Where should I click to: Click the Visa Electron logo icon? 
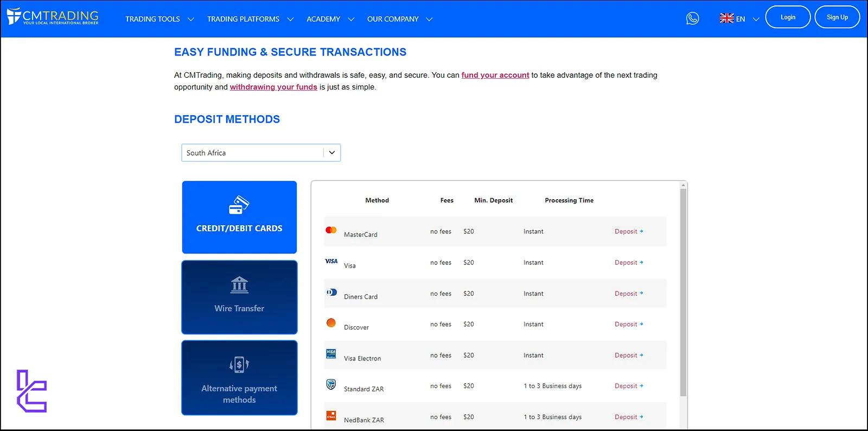[x=331, y=354]
